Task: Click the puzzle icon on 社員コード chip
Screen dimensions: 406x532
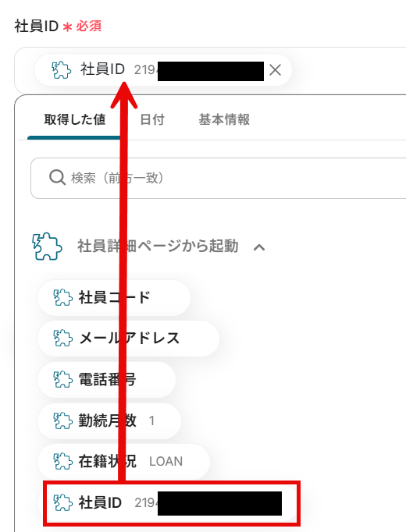Action: (63, 297)
